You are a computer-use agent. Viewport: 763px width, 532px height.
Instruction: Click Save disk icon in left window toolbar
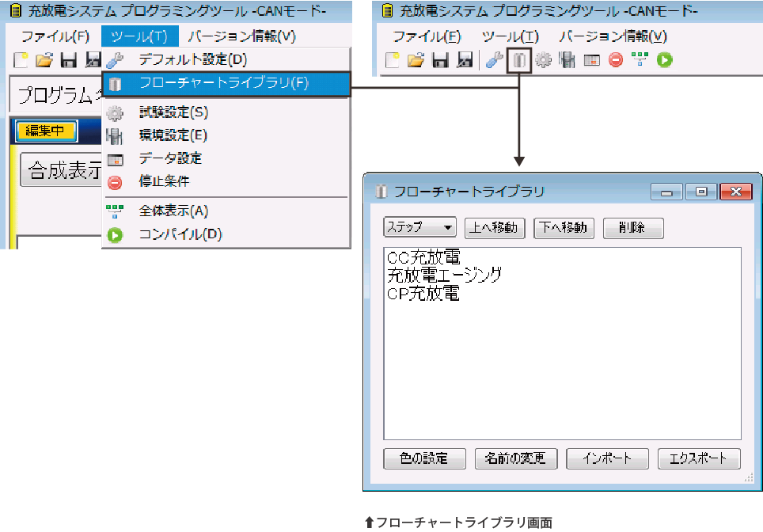pyautogui.click(x=69, y=60)
